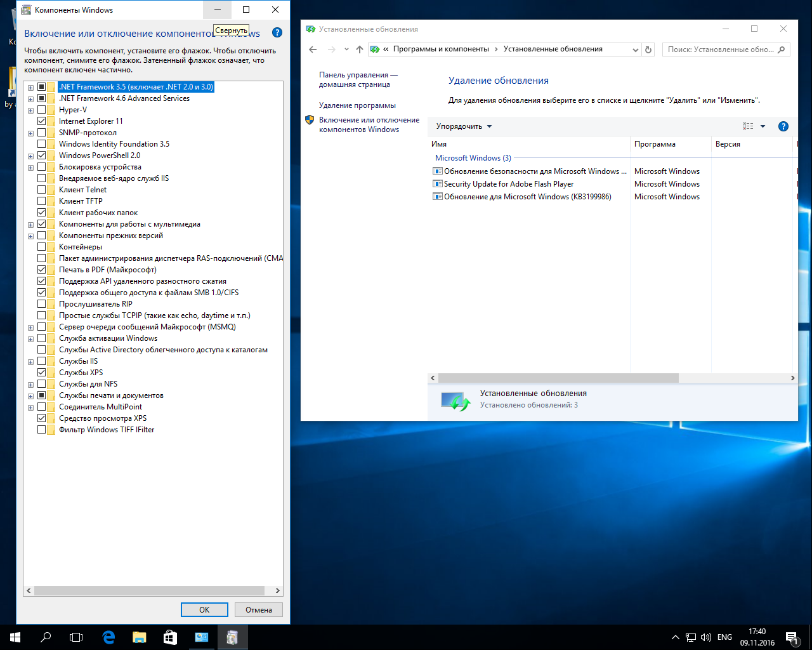Screen dimensions: 812x650
Task: Refresh the Installed Updates address bar
Action: 648,50
